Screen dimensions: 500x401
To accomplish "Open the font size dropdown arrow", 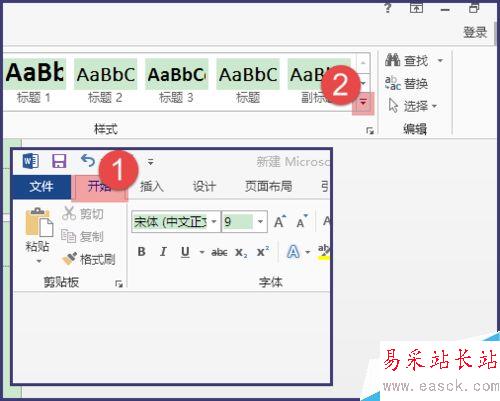I will [260, 222].
